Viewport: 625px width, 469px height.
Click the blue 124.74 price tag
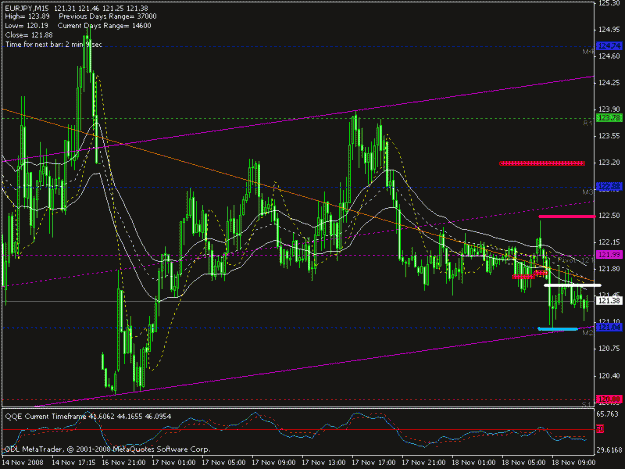pyautogui.click(x=609, y=46)
